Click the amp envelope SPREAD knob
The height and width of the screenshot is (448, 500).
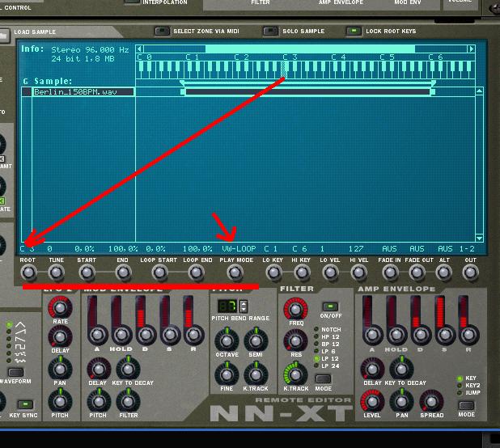431,401
